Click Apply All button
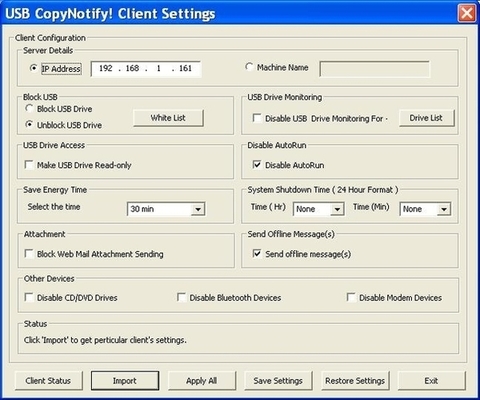 (x=202, y=380)
